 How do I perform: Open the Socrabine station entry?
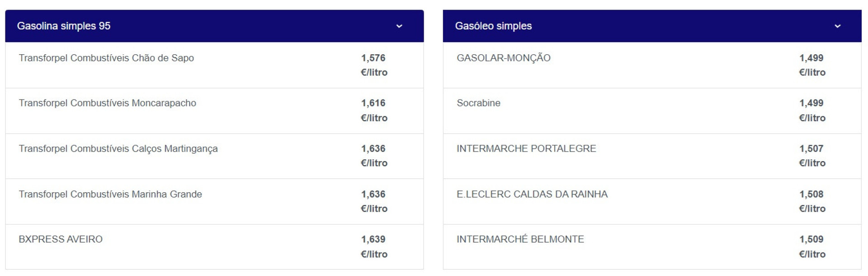pyautogui.click(x=478, y=103)
